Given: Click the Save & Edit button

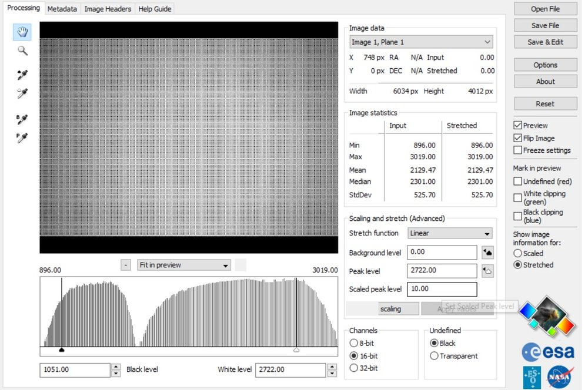Looking at the screenshot, I should pyautogui.click(x=545, y=42).
